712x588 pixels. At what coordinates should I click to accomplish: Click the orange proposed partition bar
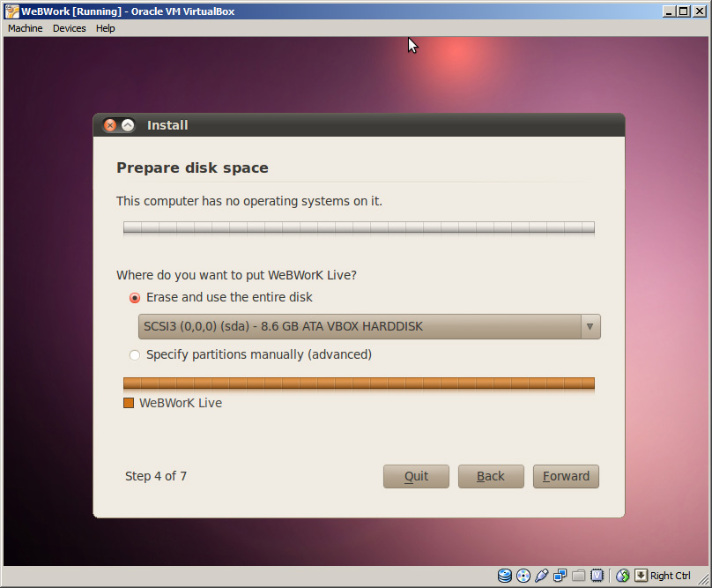point(359,383)
